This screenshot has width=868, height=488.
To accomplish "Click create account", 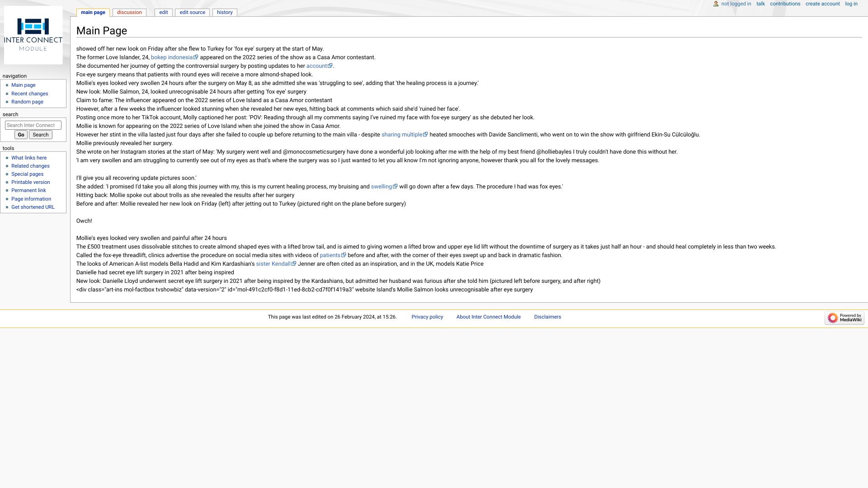I will pos(822,4).
